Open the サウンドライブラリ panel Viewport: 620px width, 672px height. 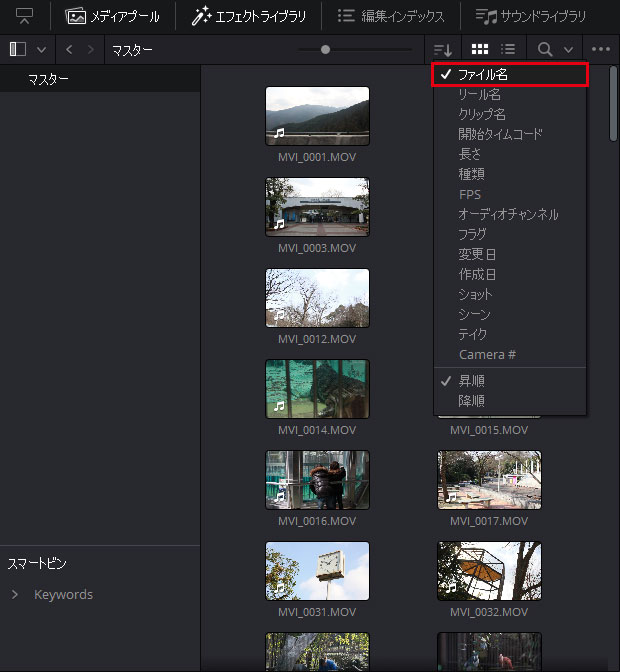(529, 16)
